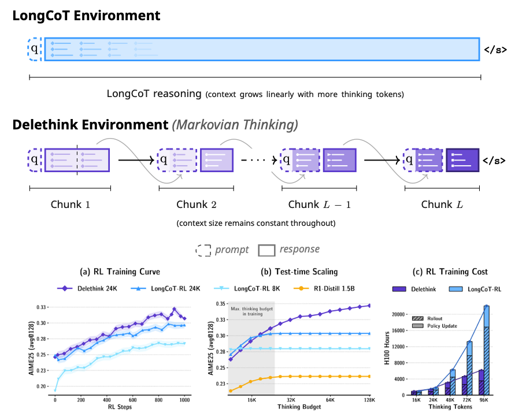Click the </s> token after the LongCoT bar

[495, 50]
